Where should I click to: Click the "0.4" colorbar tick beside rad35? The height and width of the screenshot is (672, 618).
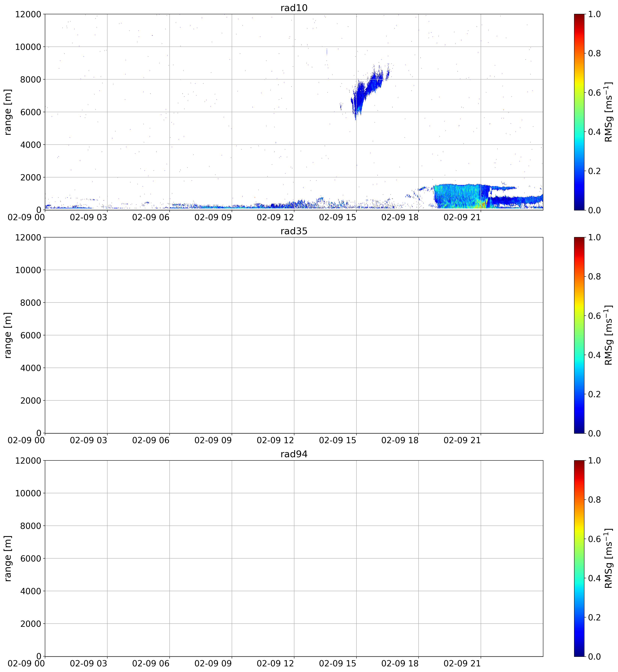tap(595, 355)
